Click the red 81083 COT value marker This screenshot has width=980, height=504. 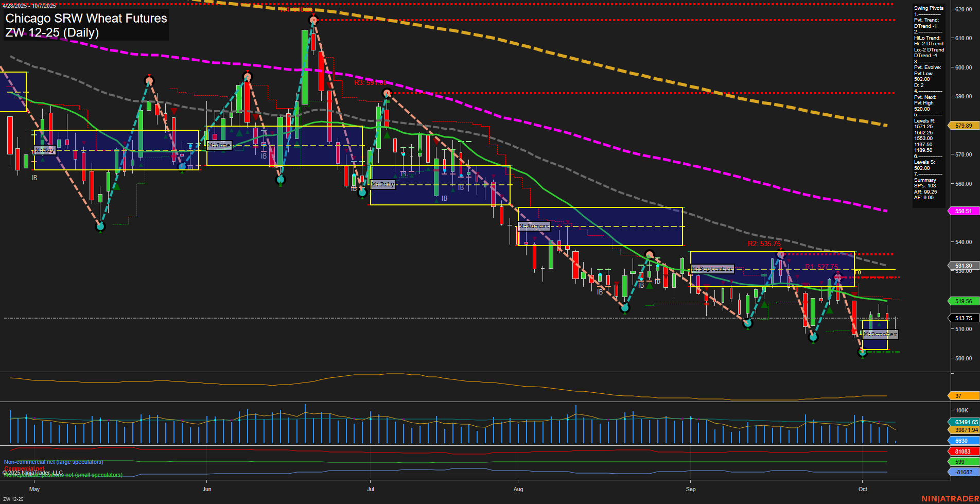click(963, 451)
